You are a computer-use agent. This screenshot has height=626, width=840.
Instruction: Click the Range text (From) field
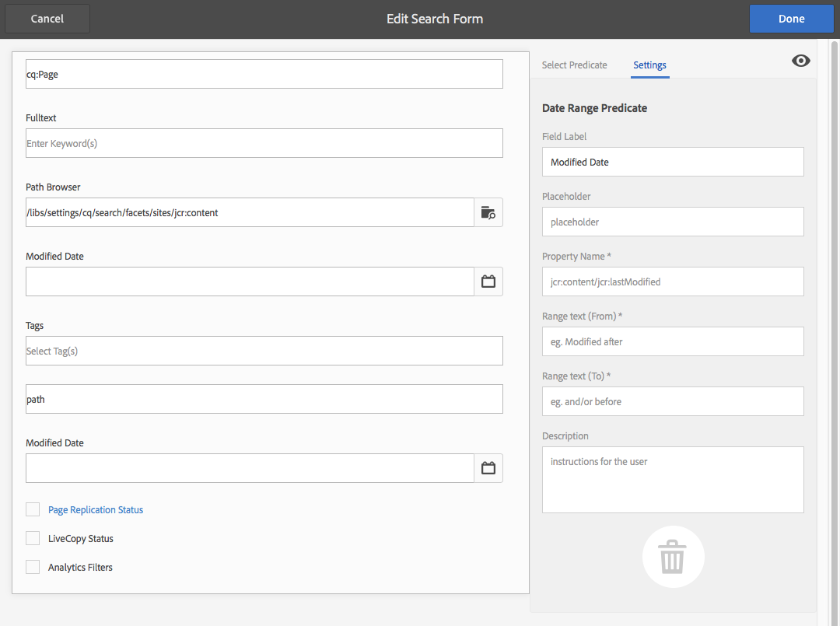[x=672, y=341]
